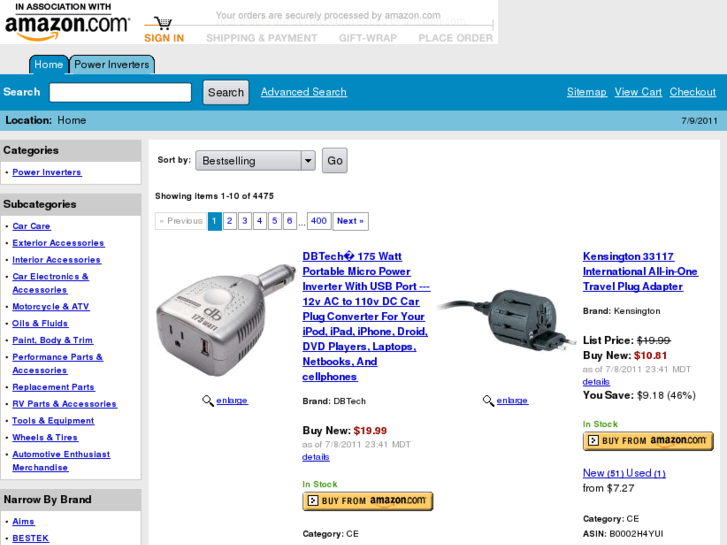Open the Car Care subcategory

coord(32,226)
